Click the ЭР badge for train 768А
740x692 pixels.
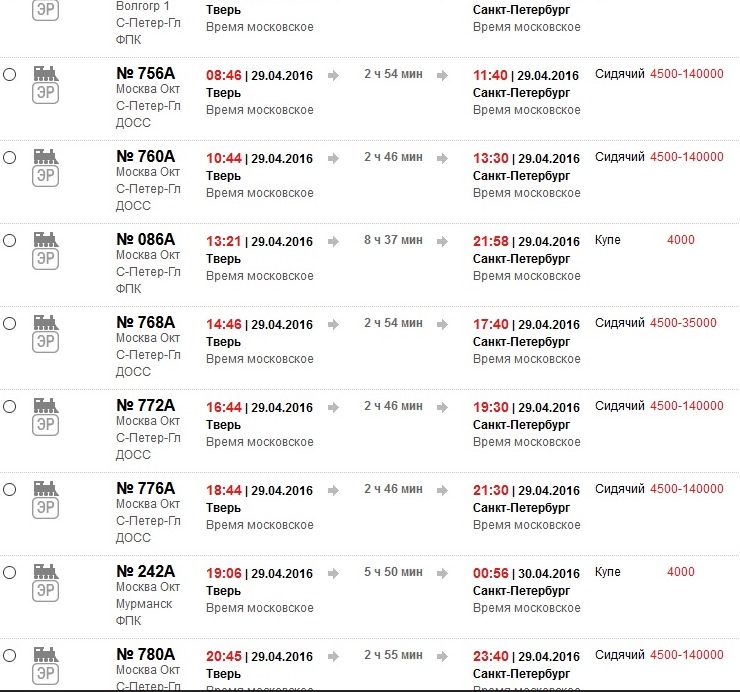45,342
